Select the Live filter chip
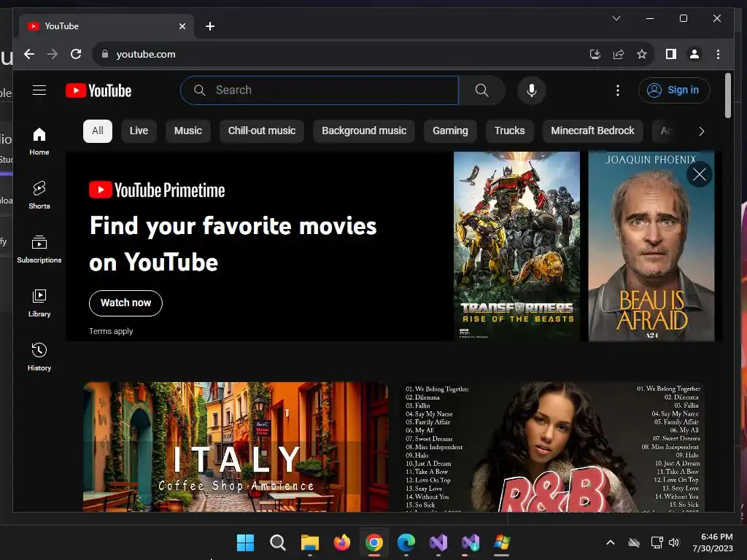The image size is (747, 560). [139, 131]
